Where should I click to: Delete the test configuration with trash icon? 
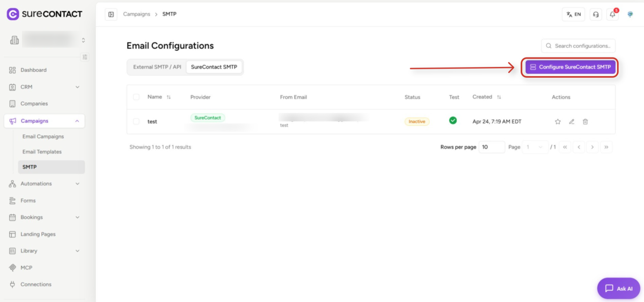(586, 122)
